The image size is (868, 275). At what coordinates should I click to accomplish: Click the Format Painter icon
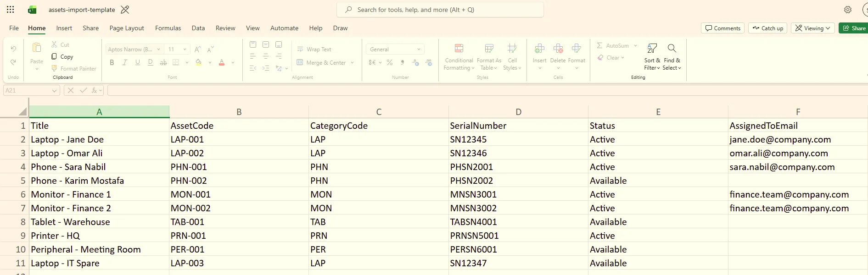54,68
